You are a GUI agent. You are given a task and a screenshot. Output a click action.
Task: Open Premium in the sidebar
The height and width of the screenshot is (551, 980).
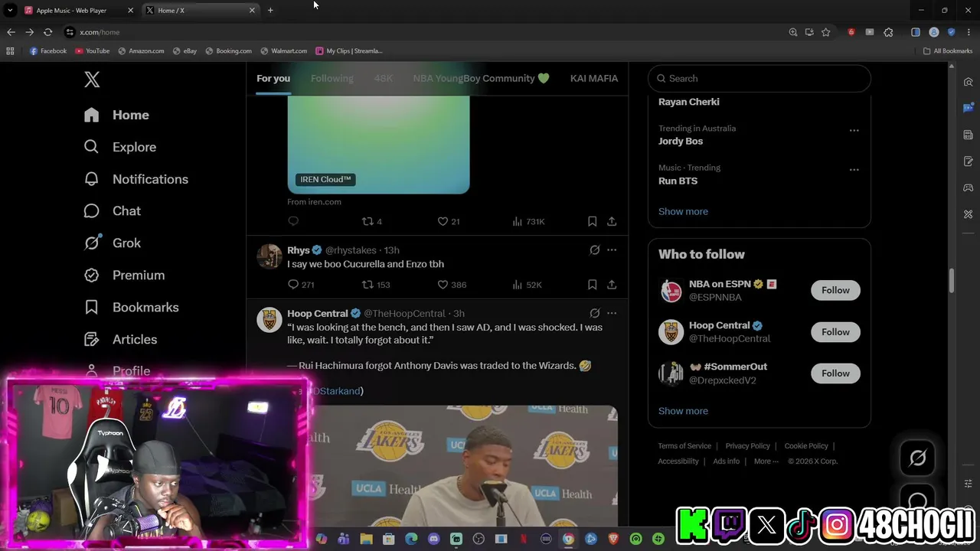pyautogui.click(x=124, y=275)
